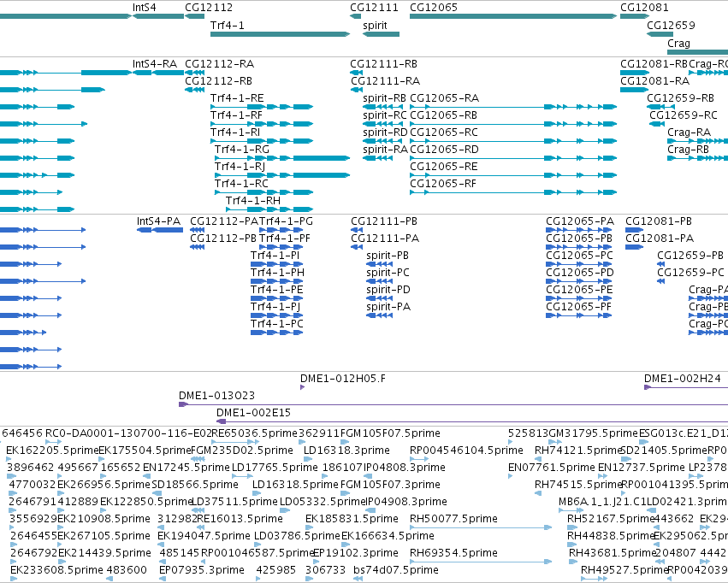Select EST label LD03786.5prime
This screenshot has width=728, height=583.
(297, 536)
